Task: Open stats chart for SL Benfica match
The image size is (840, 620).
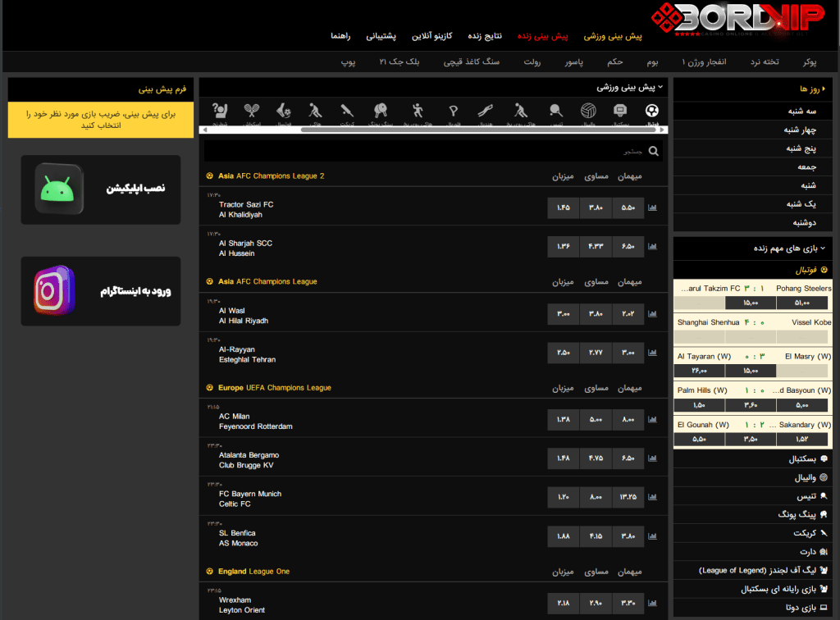Action: coord(652,536)
